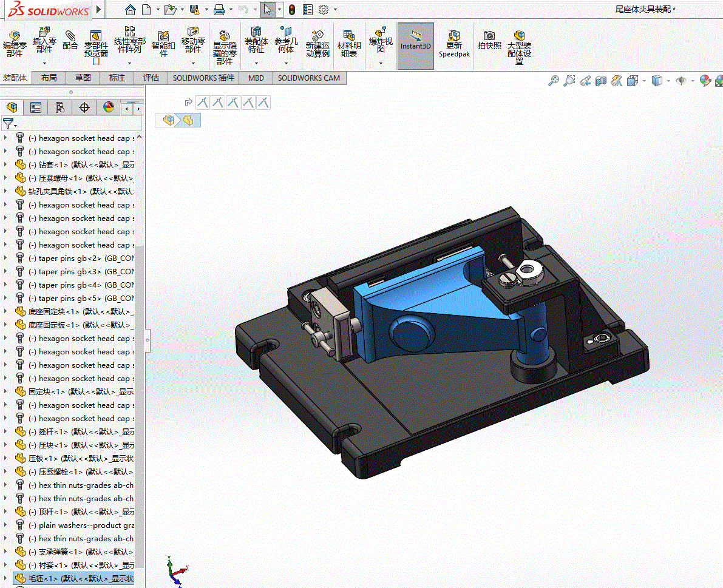Print the document via the printer icon
The image size is (723, 588).
click(219, 10)
